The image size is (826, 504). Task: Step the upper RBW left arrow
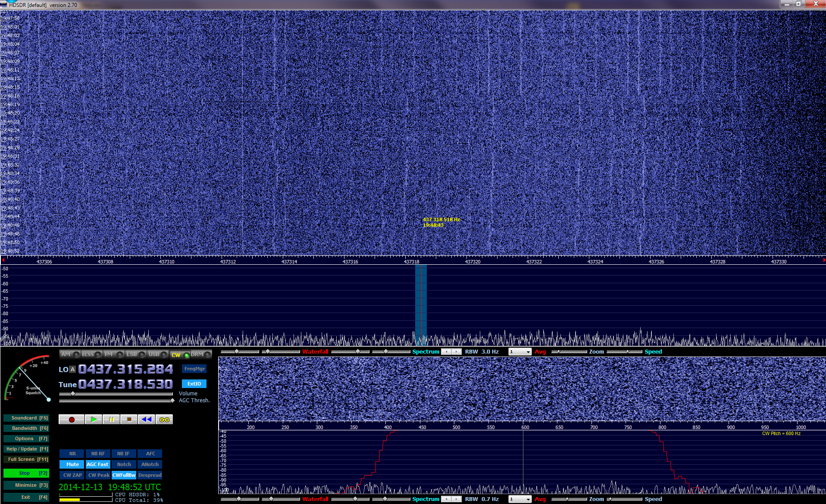coord(447,352)
